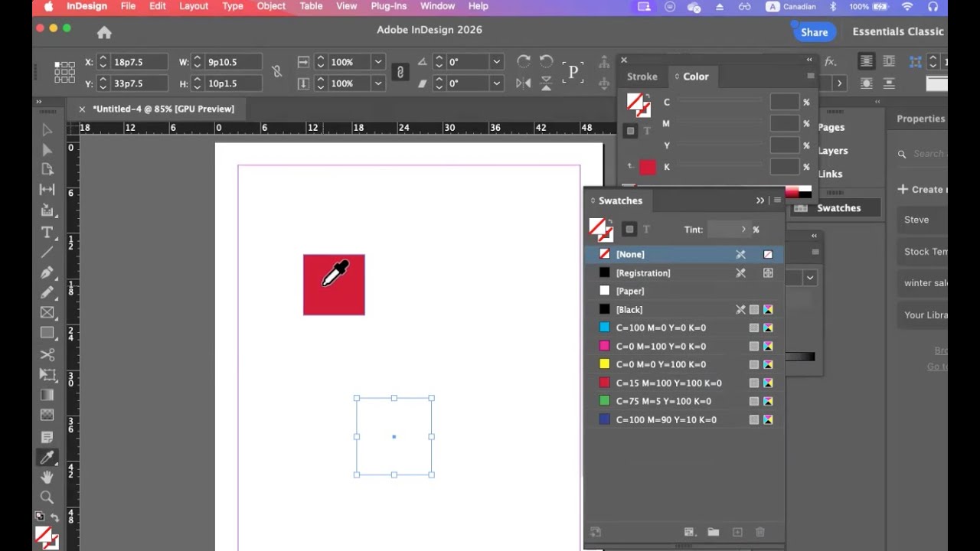The width and height of the screenshot is (980, 551).
Task: Select the Page tool
Action: (47, 169)
